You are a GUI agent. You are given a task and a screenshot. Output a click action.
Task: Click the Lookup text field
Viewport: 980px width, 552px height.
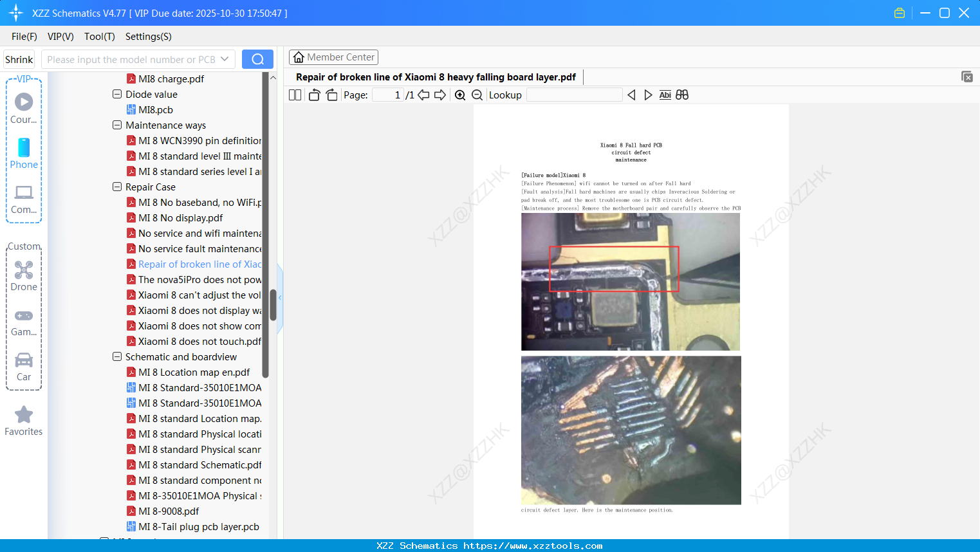click(575, 95)
